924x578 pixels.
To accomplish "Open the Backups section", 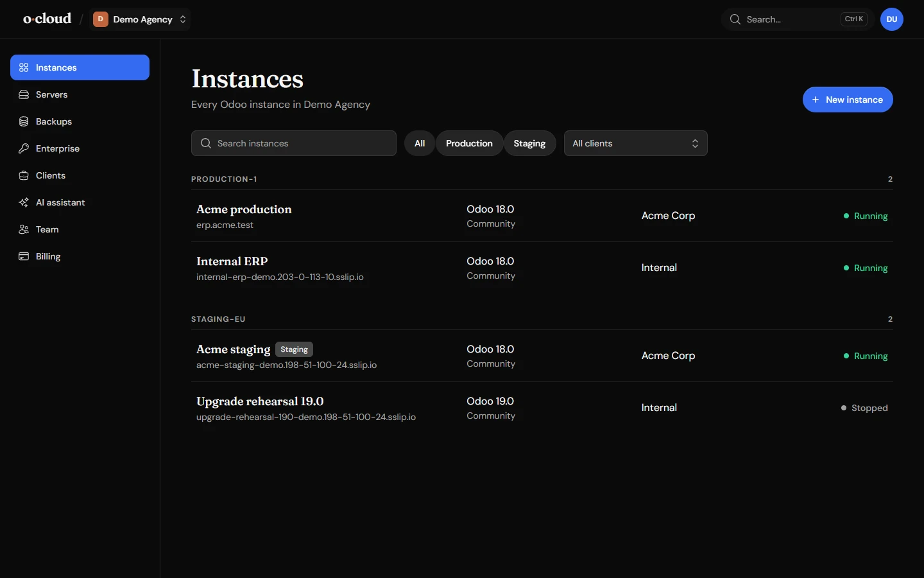I will pos(80,121).
